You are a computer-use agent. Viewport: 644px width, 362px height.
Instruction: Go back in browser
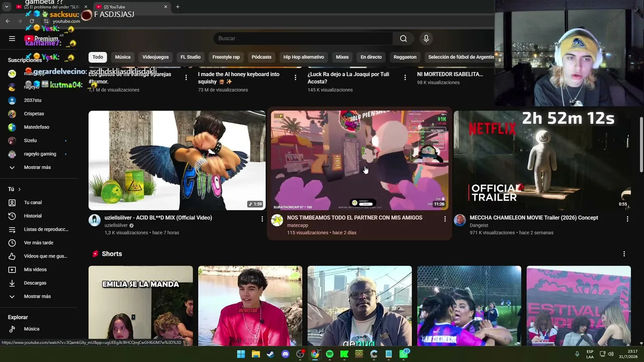click(x=8, y=21)
